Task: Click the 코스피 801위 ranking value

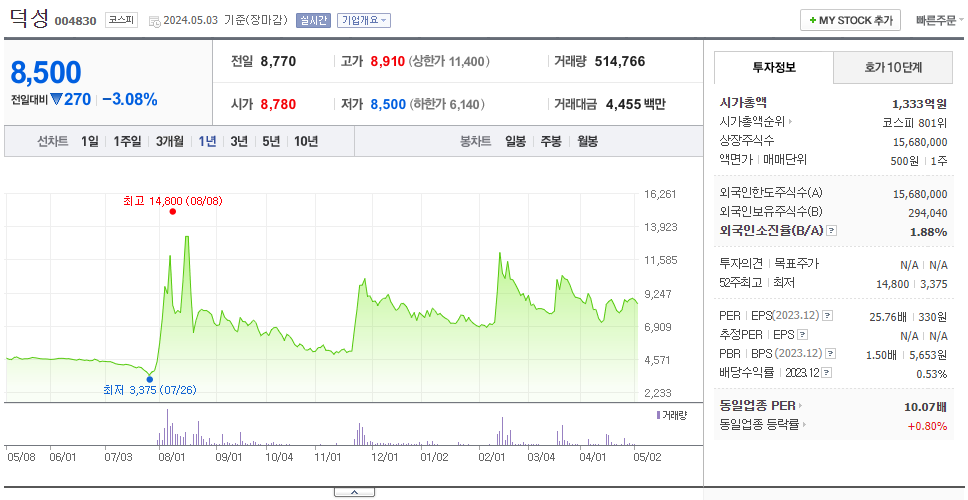Action: (x=915, y=122)
